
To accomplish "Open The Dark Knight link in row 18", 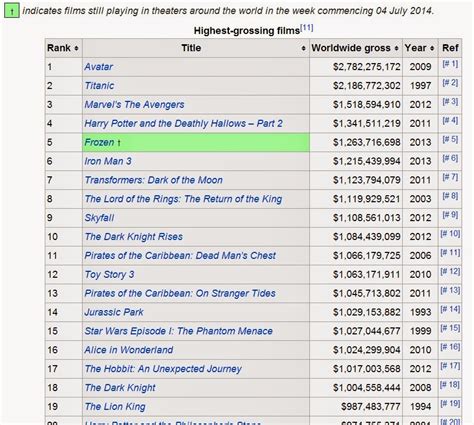I will [120, 388].
